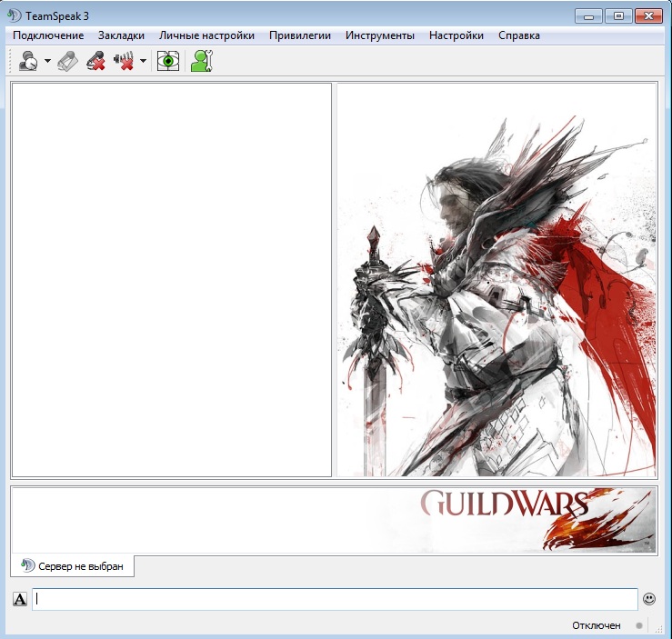This screenshot has height=639, width=672.
Task: Click the TeamSpeak 3 title bar logo
Action: coord(15,15)
